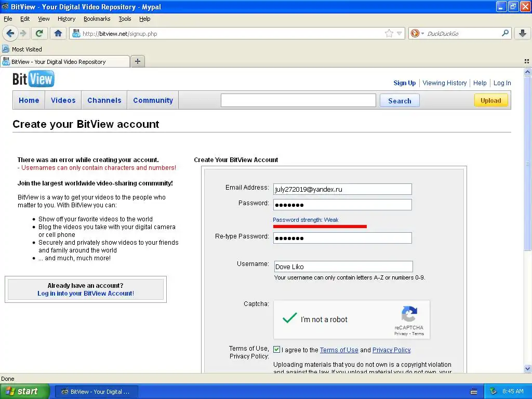Reload the page with the refresh icon
Image resolution: width=532 pixels, height=399 pixels.
tap(39, 33)
